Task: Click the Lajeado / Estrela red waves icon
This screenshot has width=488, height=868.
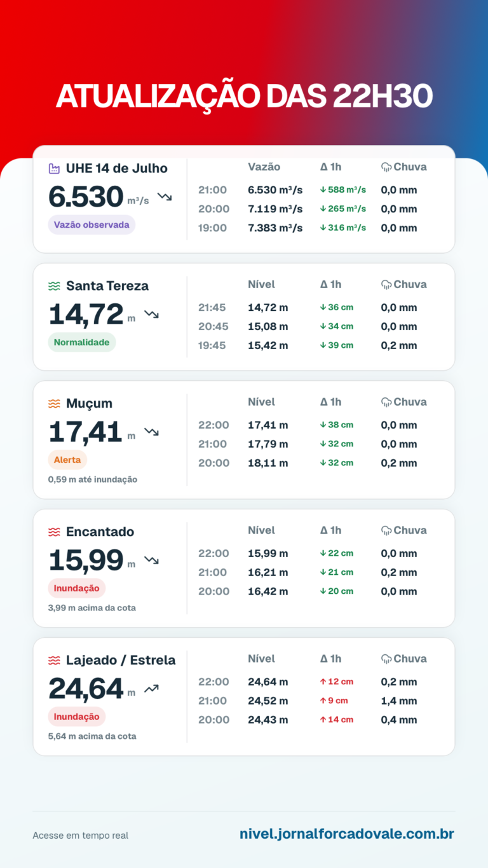Action: tap(54, 661)
